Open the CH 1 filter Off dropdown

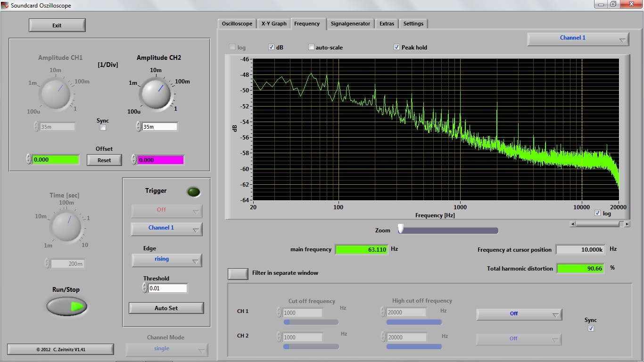click(x=519, y=314)
